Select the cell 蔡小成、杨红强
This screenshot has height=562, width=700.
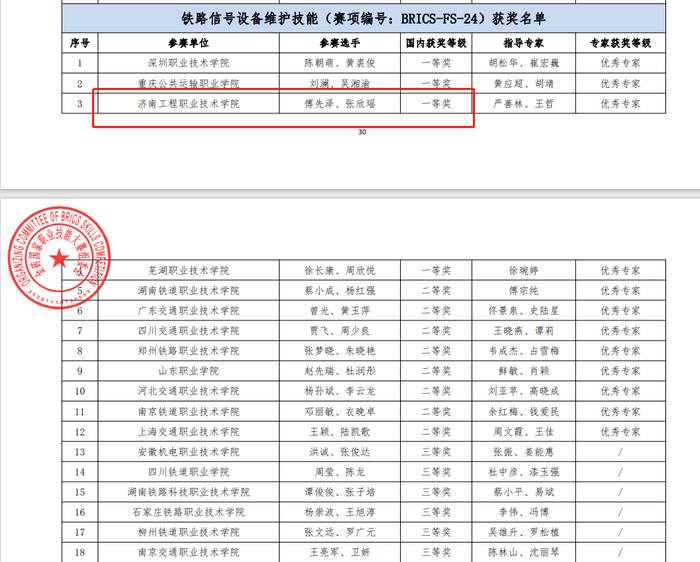click(340, 291)
